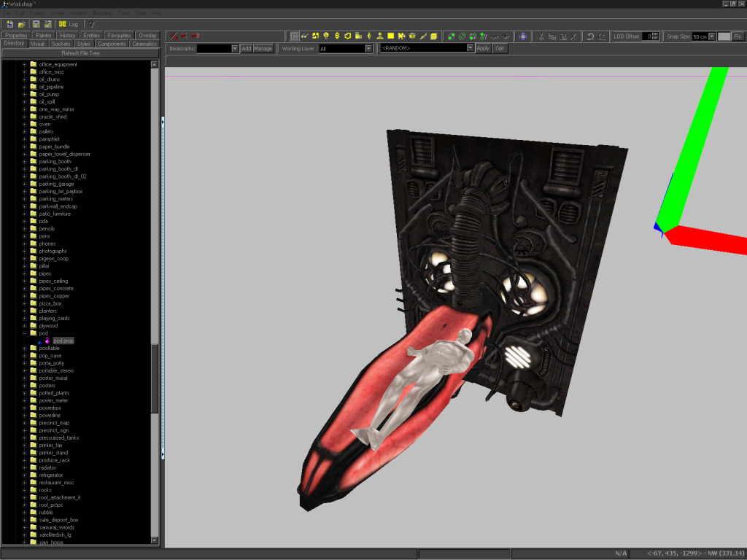Viewport: 747px width, 560px height.
Task: Click the undo arrow icon
Action: [x=591, y=36]
